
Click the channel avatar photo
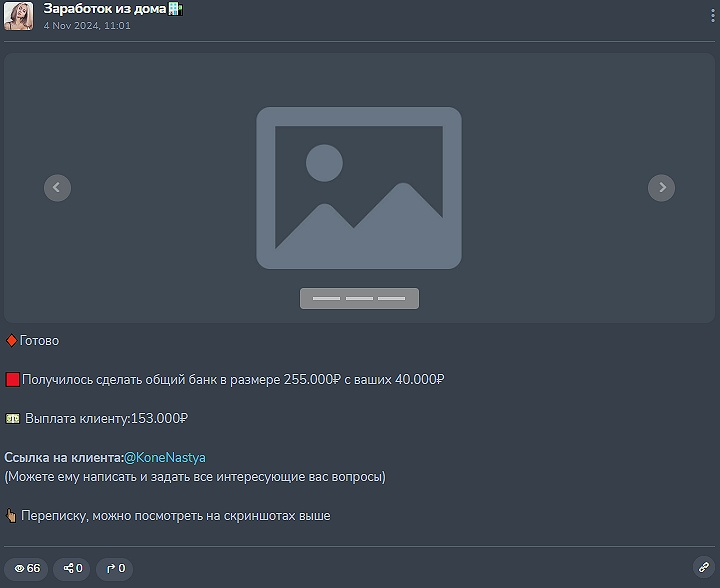tap(18, 16)
